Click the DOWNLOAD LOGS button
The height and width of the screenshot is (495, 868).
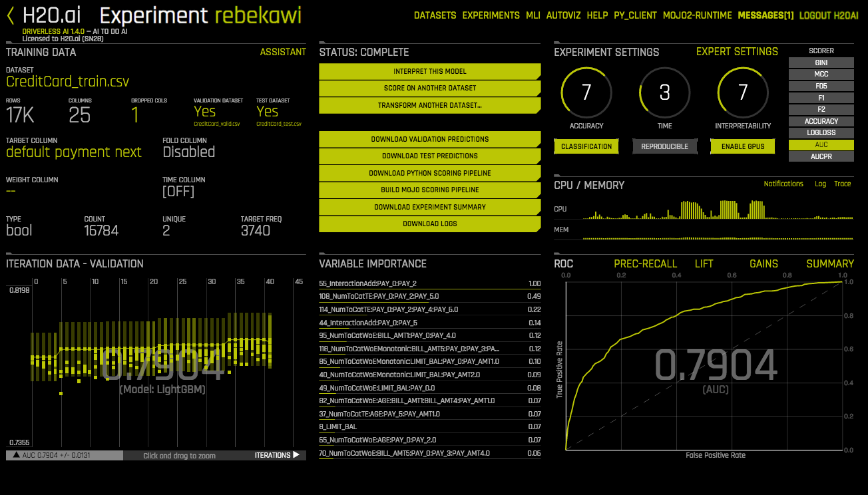[430, 224]
